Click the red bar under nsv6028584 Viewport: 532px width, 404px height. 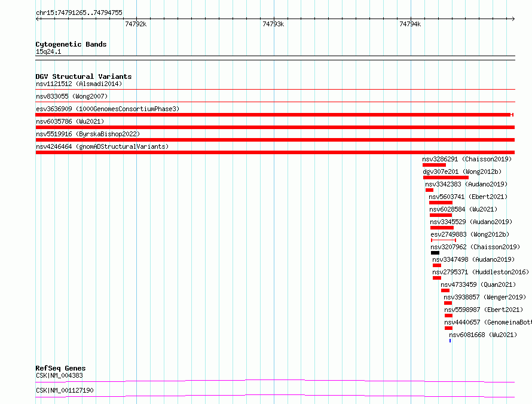click(441, 215)
